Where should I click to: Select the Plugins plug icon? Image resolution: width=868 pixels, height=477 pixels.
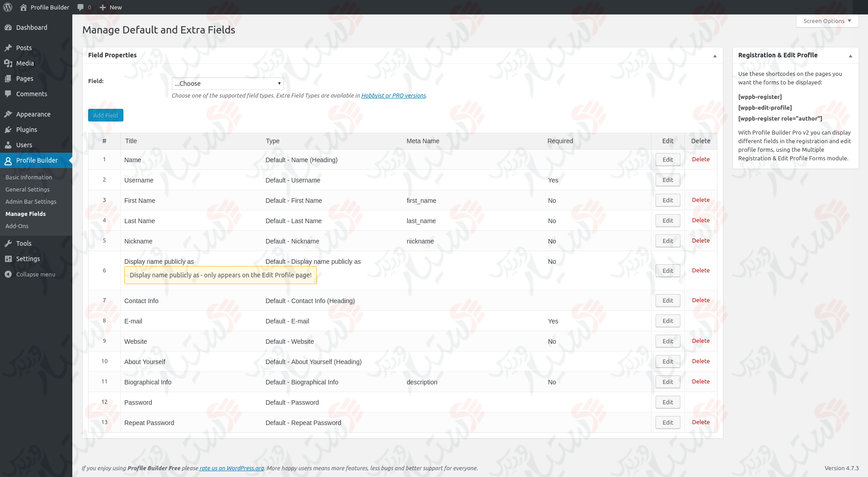coord(9,130)
